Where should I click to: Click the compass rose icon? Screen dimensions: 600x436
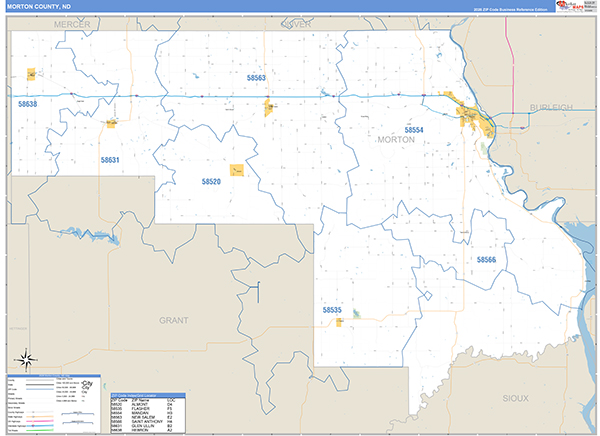pos(25,360)
